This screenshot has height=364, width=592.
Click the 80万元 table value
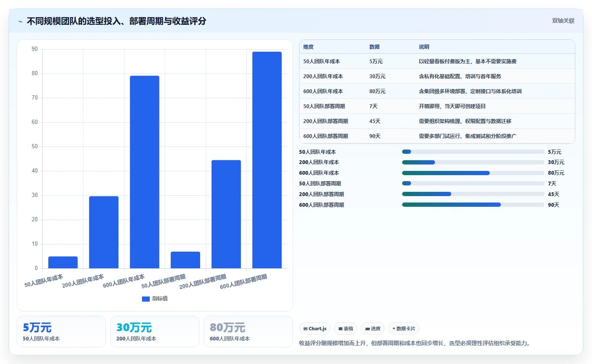[377, 91]
